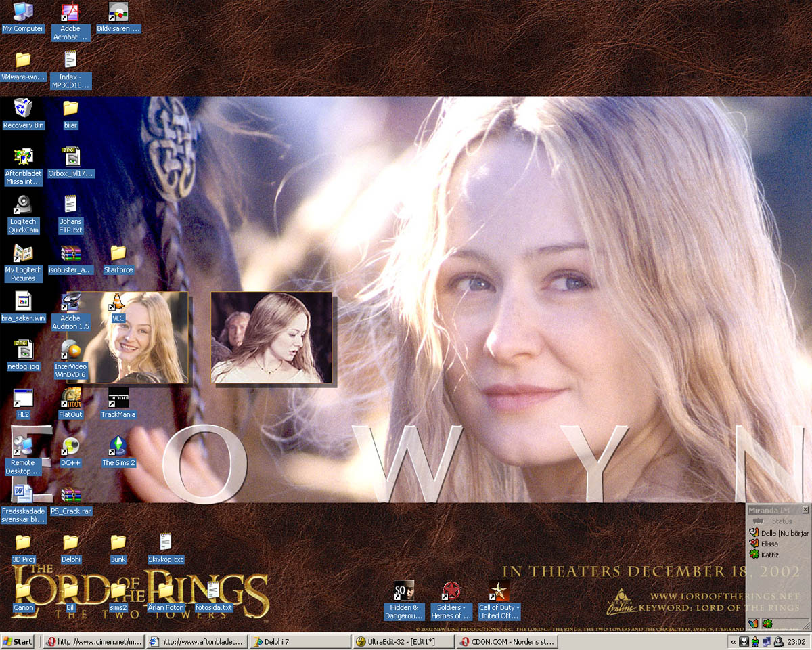Image resolution: width=812 pixels, height=650 pixels.
Task: Switch to the UltraEdit-32 taskbar button
Action: tap(405, 641)
